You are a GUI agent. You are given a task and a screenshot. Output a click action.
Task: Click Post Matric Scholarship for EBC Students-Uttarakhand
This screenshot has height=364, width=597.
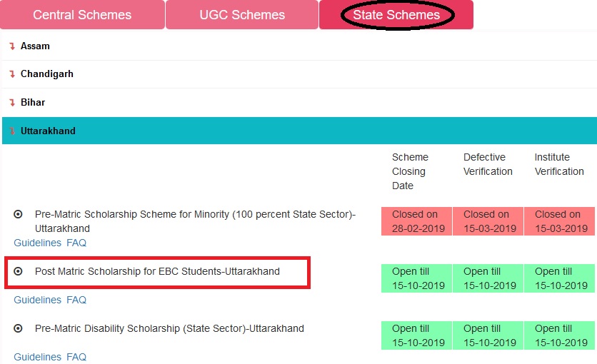[x=157, y=271]
